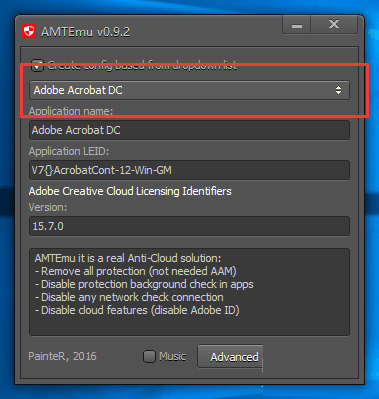Enable the Music checkbox
379x399 pixels.
(x=149, y=356)
